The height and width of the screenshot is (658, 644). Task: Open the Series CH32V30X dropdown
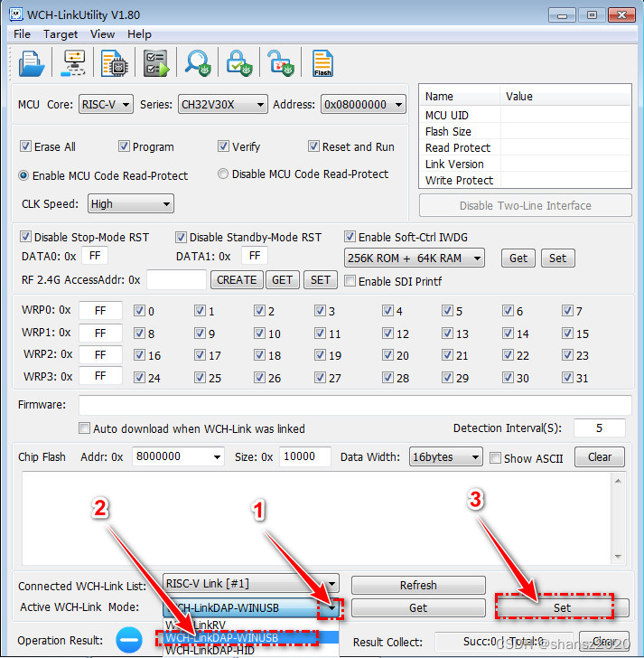(222, 104)
